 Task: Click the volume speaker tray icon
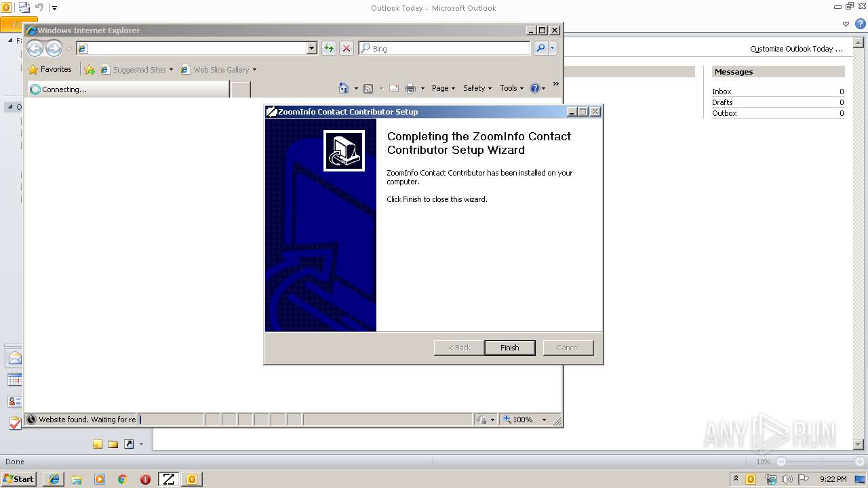tap(787, 479)
